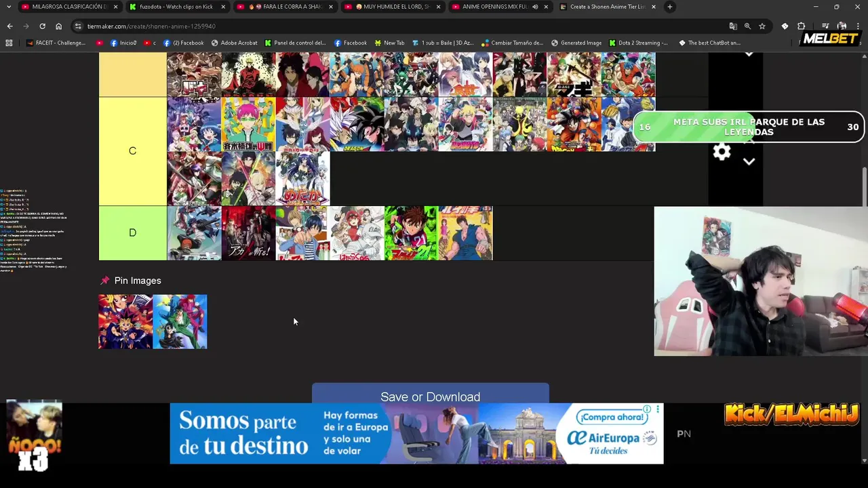Click the tiermaker.com URL in address bar

pos(151,26)
